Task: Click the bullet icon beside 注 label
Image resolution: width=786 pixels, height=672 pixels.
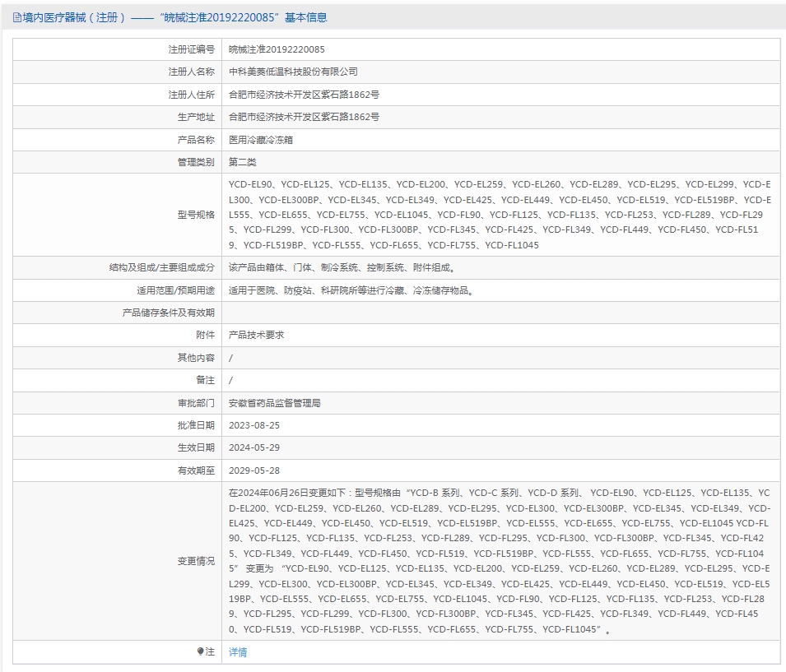Action: coord(201,651)
